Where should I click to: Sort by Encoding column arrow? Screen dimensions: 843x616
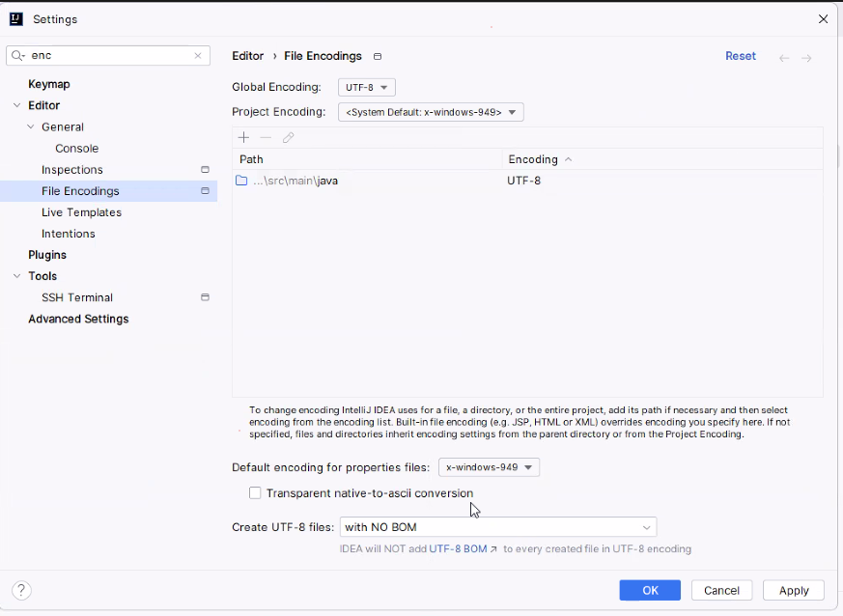point(568,159)
